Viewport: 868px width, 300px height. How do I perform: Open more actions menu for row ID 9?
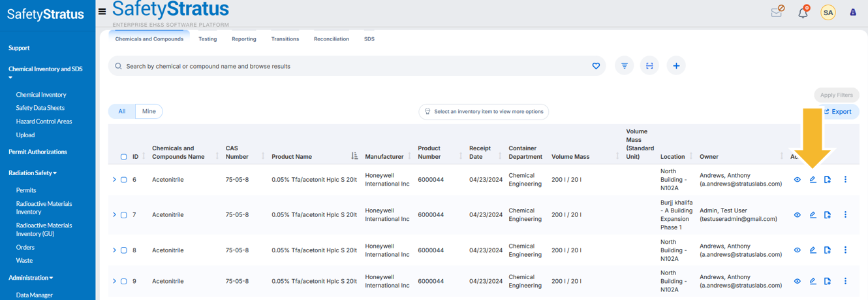pyautogui.click(x=845, y=282)
